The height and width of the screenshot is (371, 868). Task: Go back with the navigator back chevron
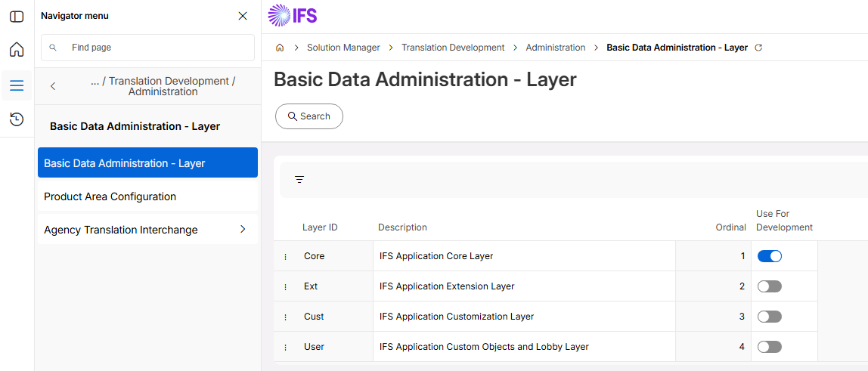point(53,85)
